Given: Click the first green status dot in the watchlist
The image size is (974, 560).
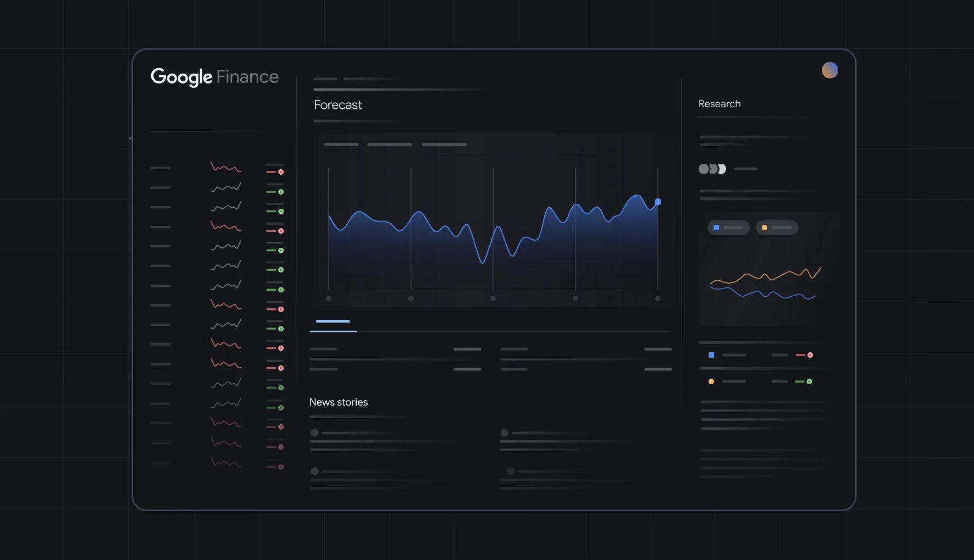Looking at the screenshot, I should click(281, 192).
